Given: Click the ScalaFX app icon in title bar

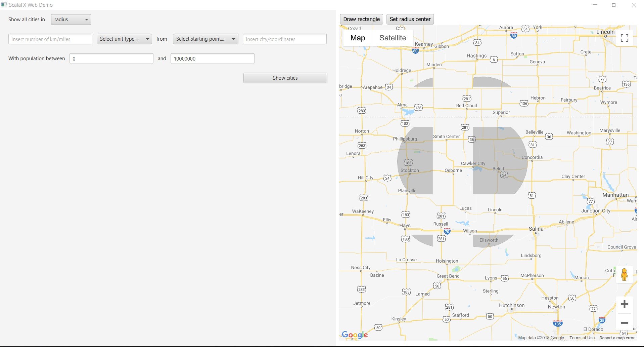Looking at the screenshot, I should (4, 5).
